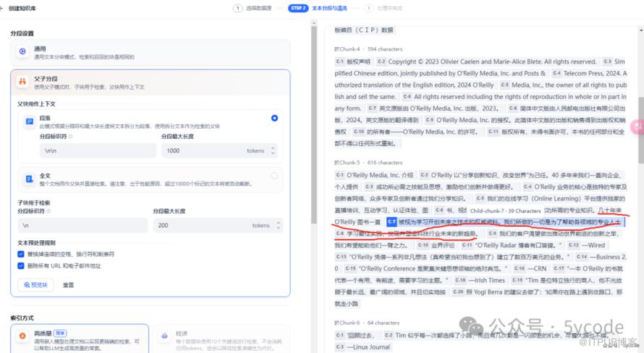Click the 分段设置 section heading
This screenshot has height=353, width=644.
[22, 33]
